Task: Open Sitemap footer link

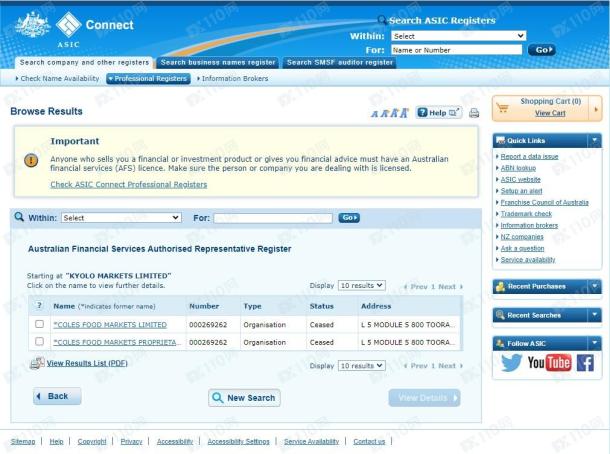Action: pyautogui.click(x=23, y=441)
